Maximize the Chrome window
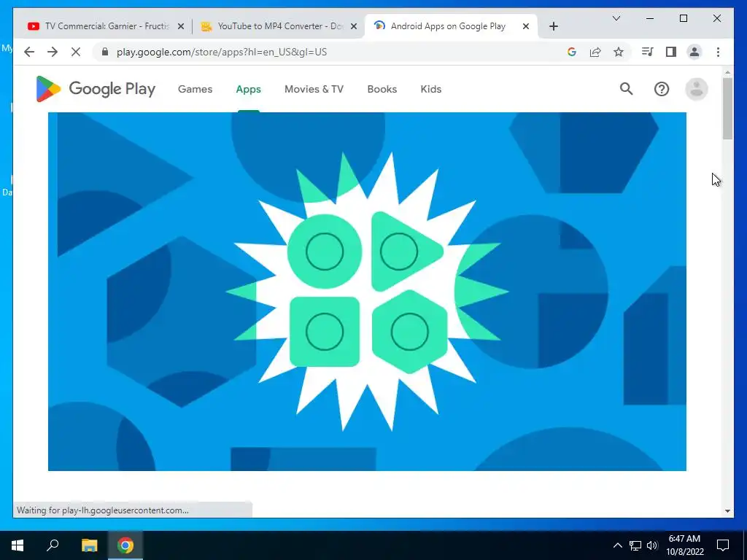747x560 pixels. pyautogui.click(x=683, y=18)
